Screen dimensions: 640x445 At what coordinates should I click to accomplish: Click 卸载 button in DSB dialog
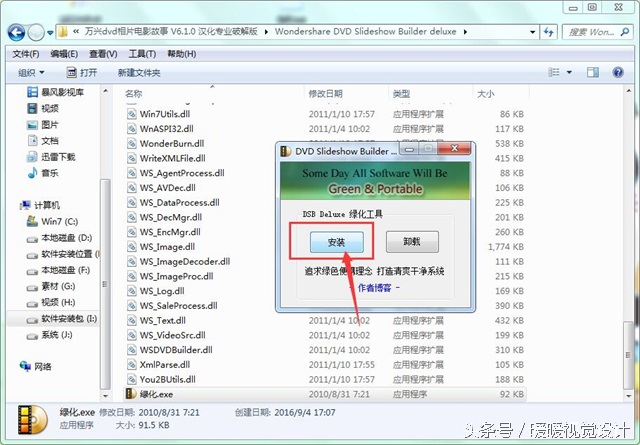pyautogui.click(x=412, y=242)
